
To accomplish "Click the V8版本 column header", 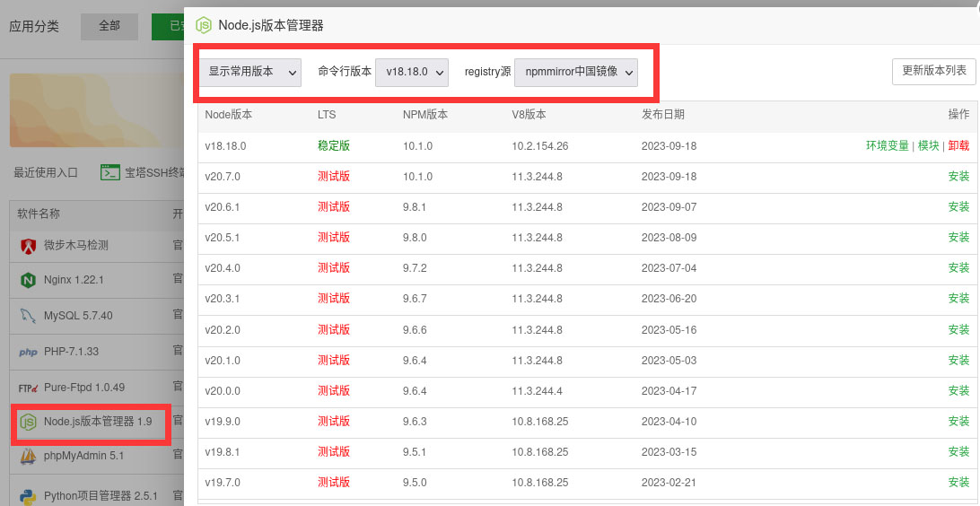I will [x=529, y=114].
